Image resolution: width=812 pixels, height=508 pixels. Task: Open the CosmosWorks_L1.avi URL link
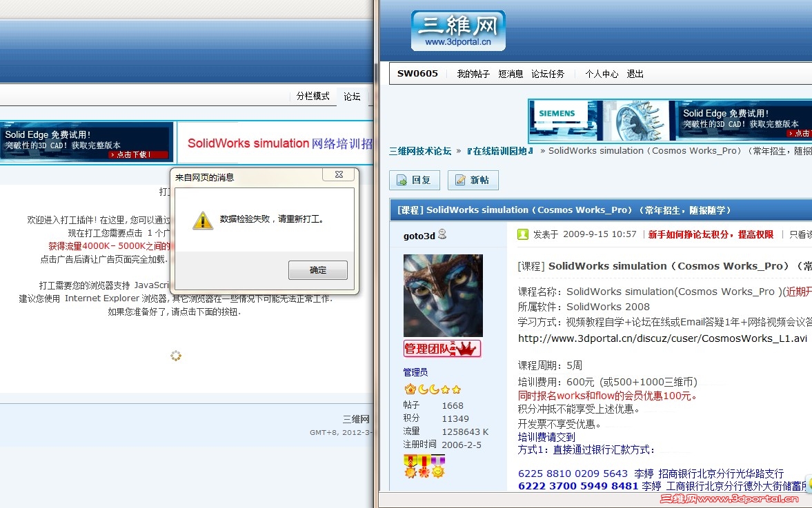tap(662, 338)
